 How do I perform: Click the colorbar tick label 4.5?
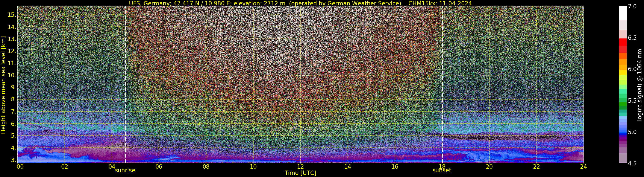(632, 163)
